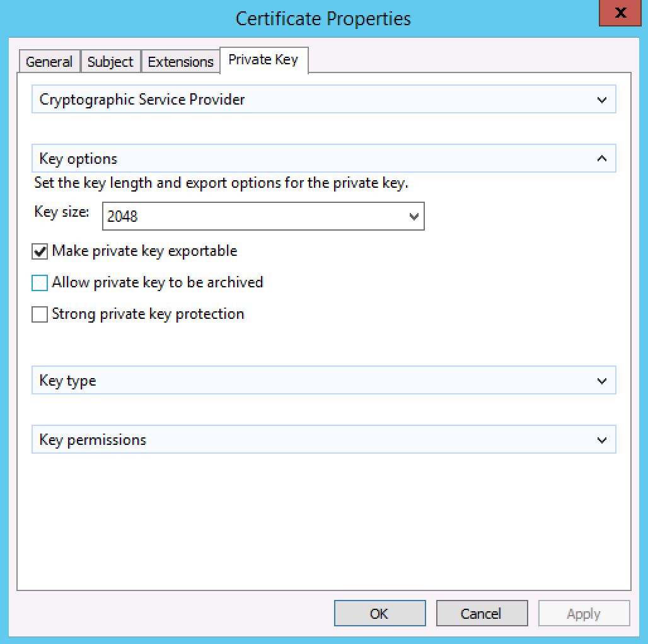Go to the Extensions tab
This screenshot has width=648, height=644.
(180, 62)
